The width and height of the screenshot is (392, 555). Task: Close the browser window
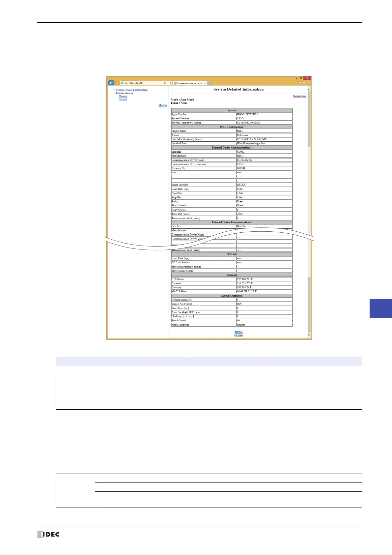point(307,78)
